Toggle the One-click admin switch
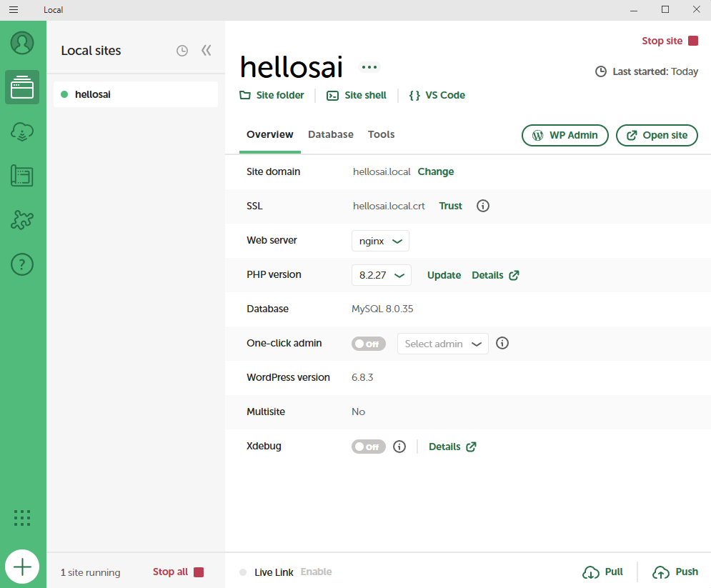 (368, 344)
